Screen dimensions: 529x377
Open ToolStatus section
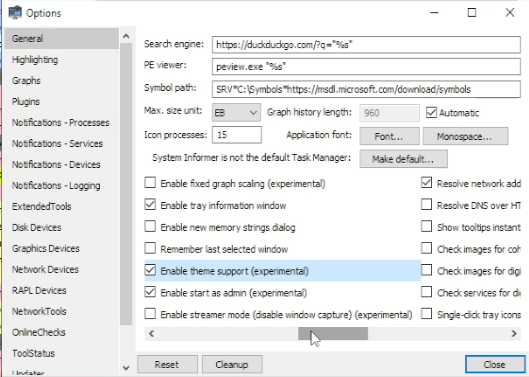[x=62, y=353]
